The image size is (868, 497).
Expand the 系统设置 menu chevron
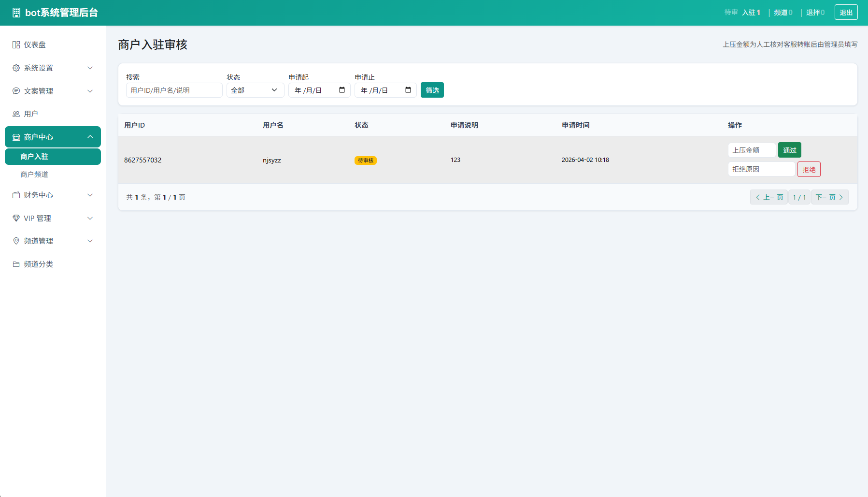point(90,68)
